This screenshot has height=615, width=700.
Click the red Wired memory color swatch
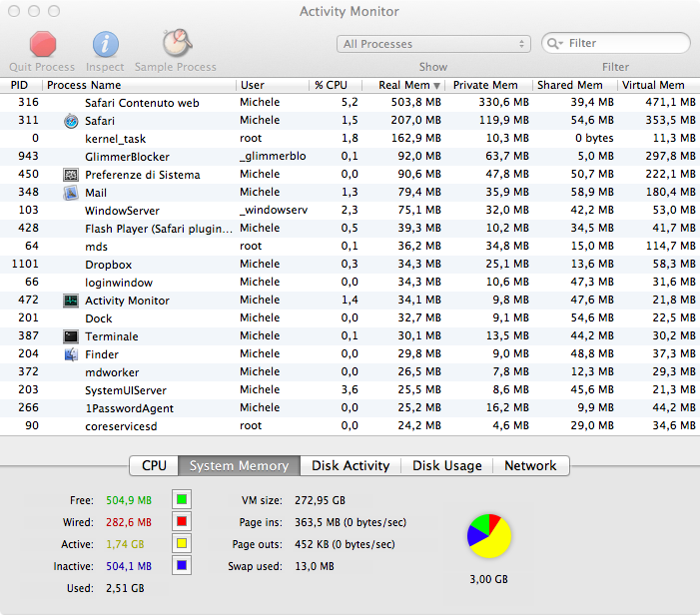click(x=181, y=522)
